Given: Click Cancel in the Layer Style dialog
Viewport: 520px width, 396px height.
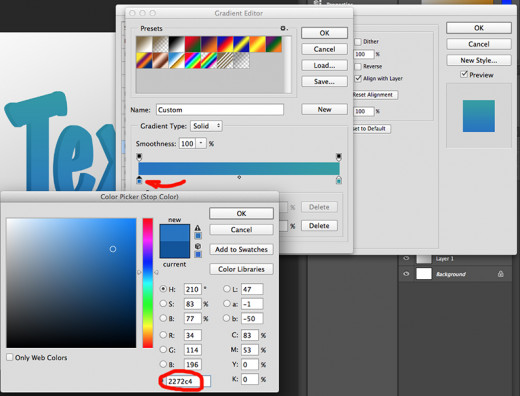Looking at the screenshot, I should (479, 44).
